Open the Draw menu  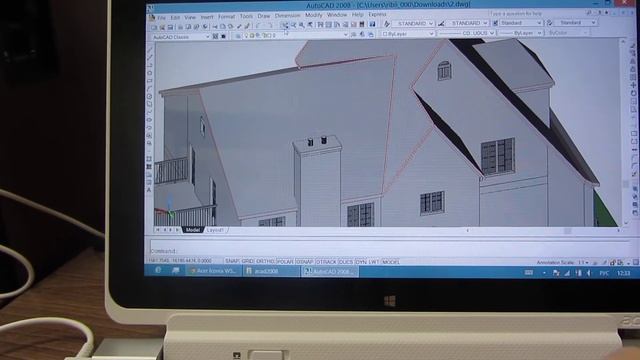264,16
